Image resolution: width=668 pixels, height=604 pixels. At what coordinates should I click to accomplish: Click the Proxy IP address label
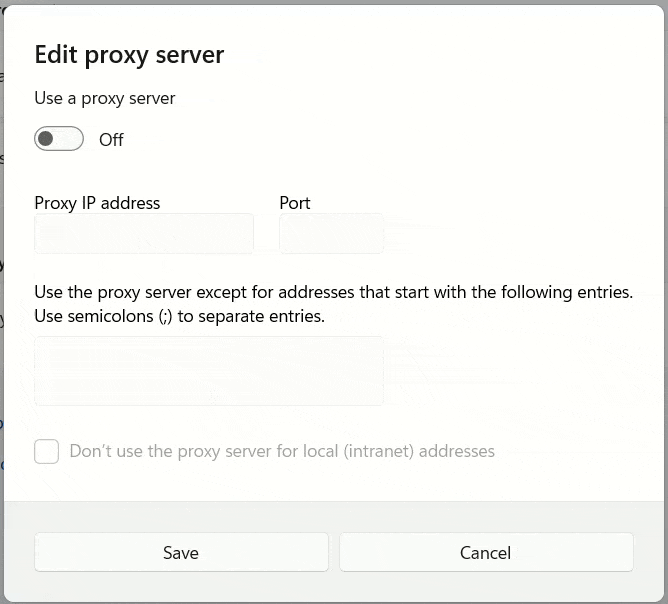(97, 203)
